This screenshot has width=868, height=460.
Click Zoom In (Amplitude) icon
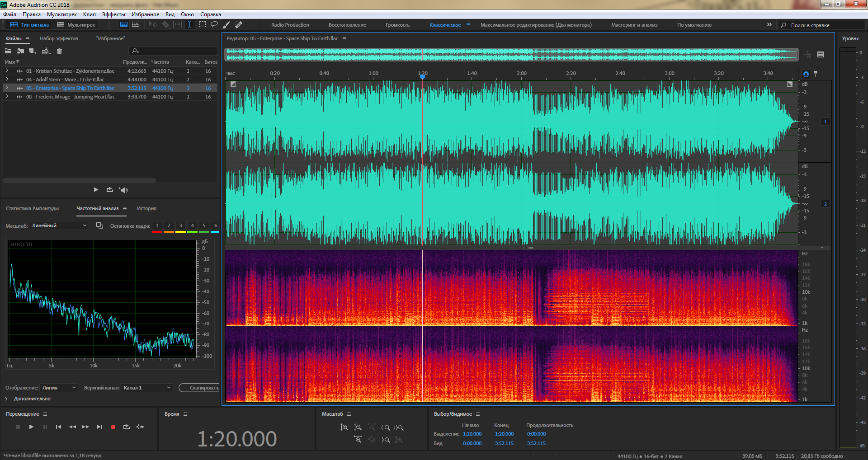pyautogui.click(x=344, y=427)
